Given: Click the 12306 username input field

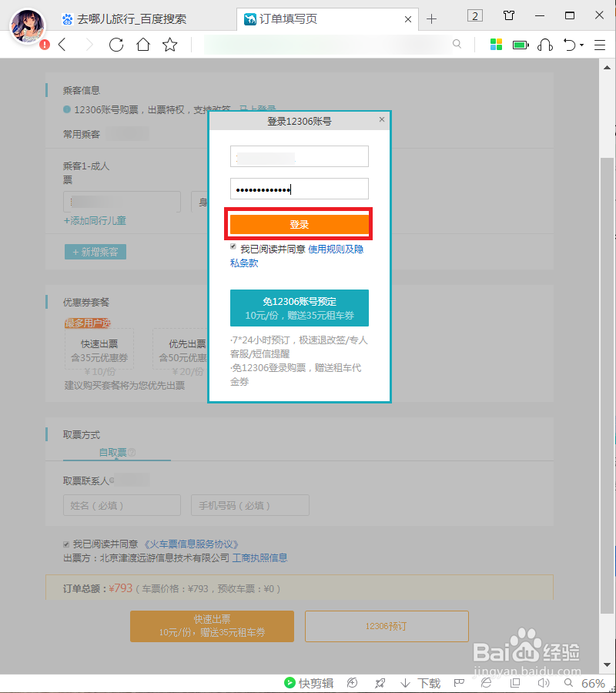Looking at the screenshot, I should coord(300,156).
